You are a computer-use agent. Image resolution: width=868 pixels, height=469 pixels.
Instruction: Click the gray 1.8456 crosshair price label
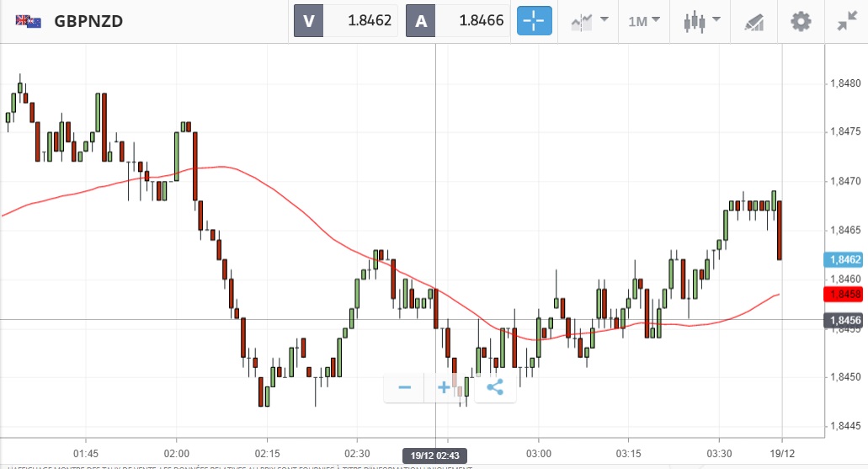(x=843, y=320)
